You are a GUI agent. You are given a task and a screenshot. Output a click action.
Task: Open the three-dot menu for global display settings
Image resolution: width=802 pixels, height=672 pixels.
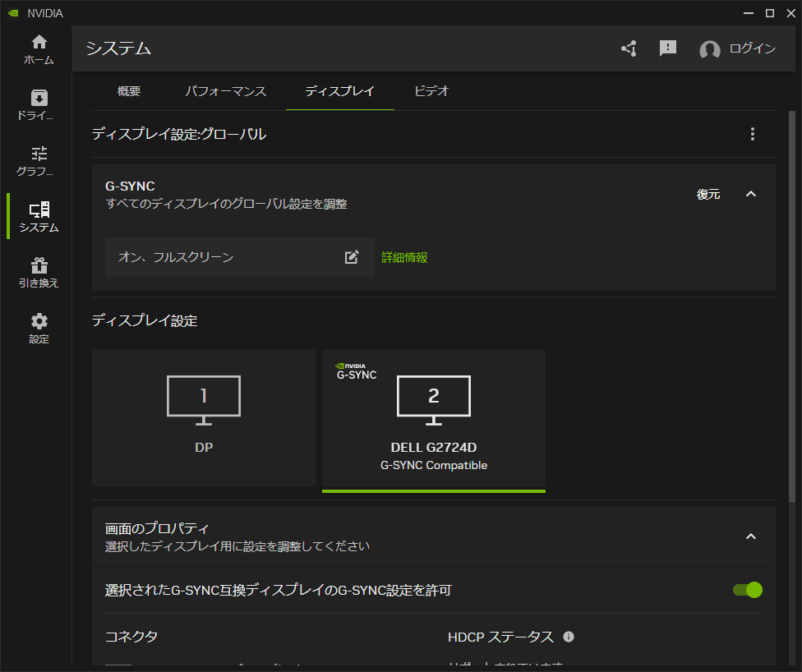click(753, 134)
